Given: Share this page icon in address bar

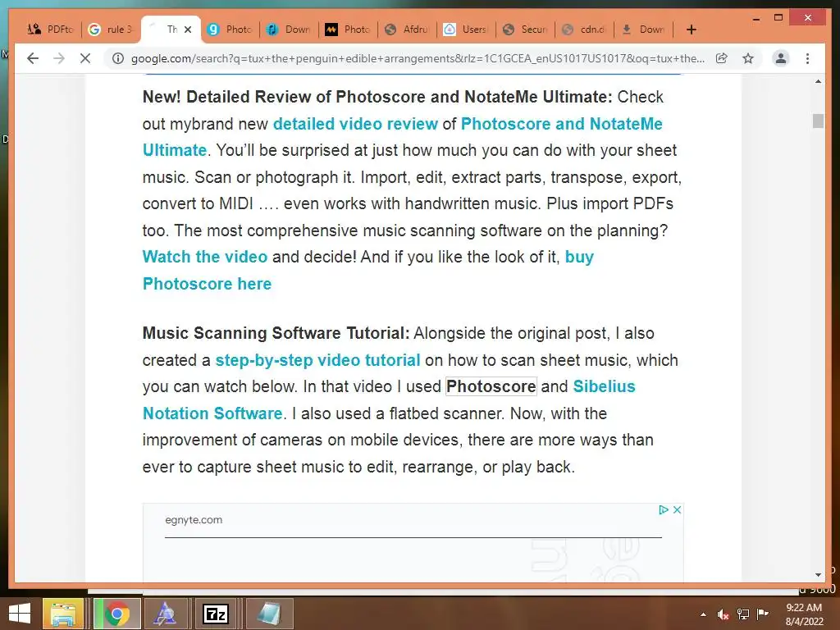Looking at the screenshot, I should tap(722, 58).
